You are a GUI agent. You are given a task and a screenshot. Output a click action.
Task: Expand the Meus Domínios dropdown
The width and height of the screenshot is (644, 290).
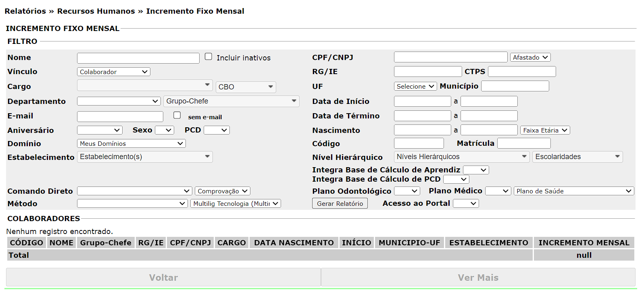pyautogui.click(x=131, y=144)
